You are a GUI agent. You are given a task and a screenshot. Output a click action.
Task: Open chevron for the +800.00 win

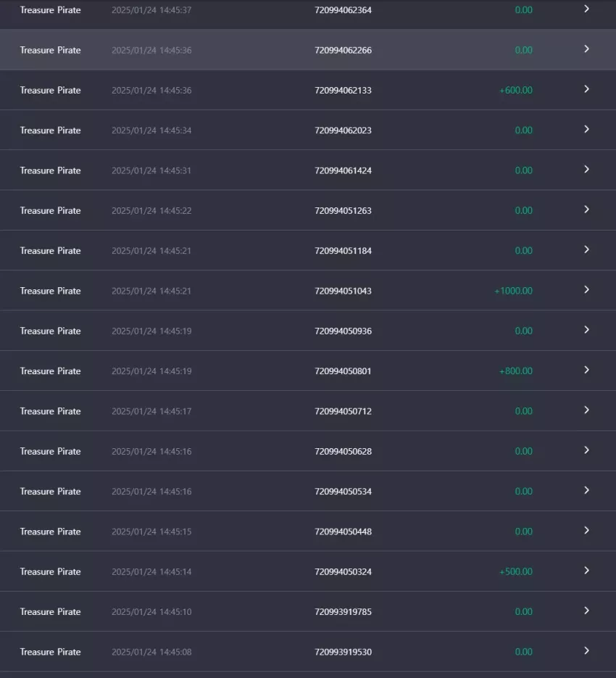click(586, 370)
